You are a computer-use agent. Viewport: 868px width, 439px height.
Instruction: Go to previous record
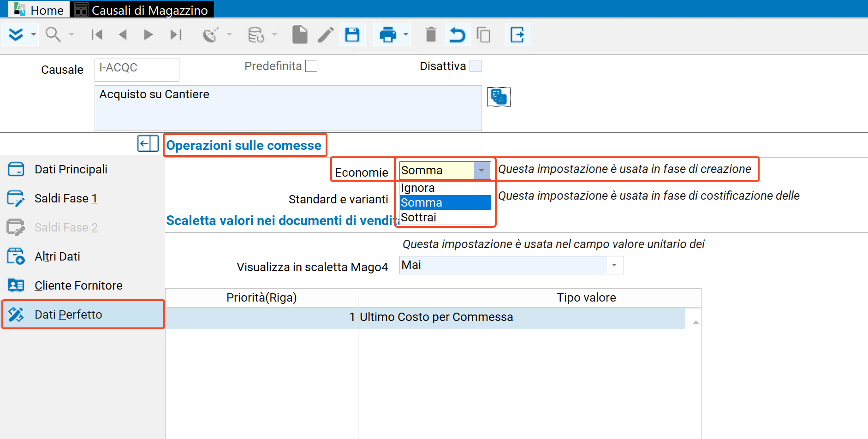click(123, 35)
